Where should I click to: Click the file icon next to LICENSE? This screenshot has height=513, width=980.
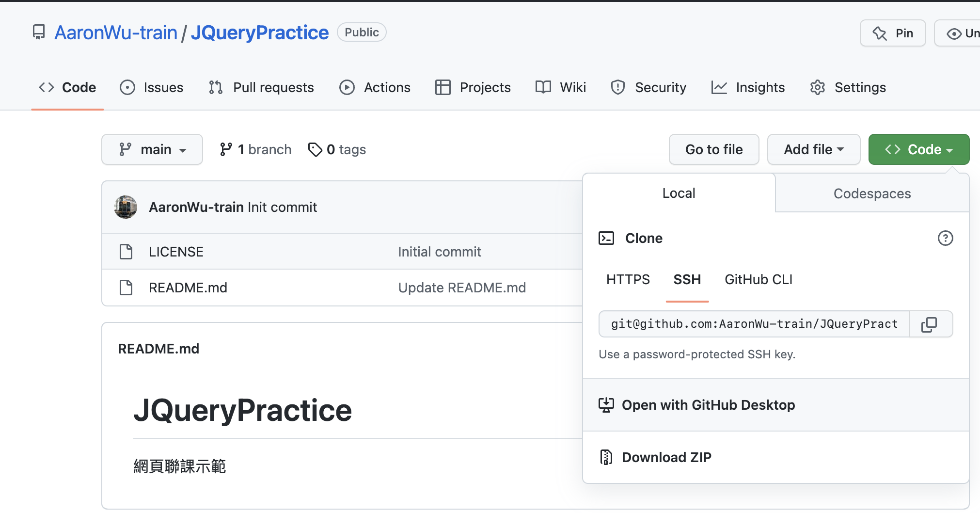pos(126,252)
